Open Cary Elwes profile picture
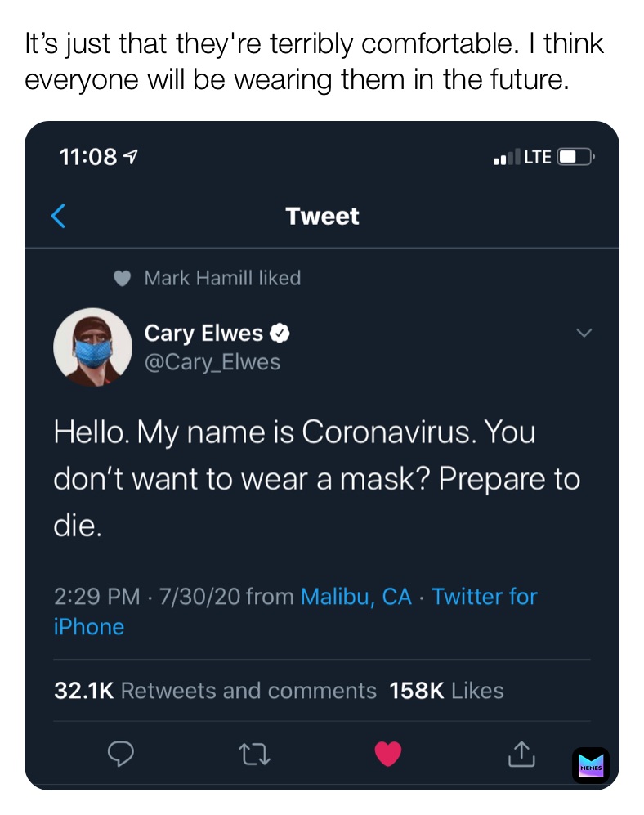This screenshot has height=815, width=644. click(92, 347)
